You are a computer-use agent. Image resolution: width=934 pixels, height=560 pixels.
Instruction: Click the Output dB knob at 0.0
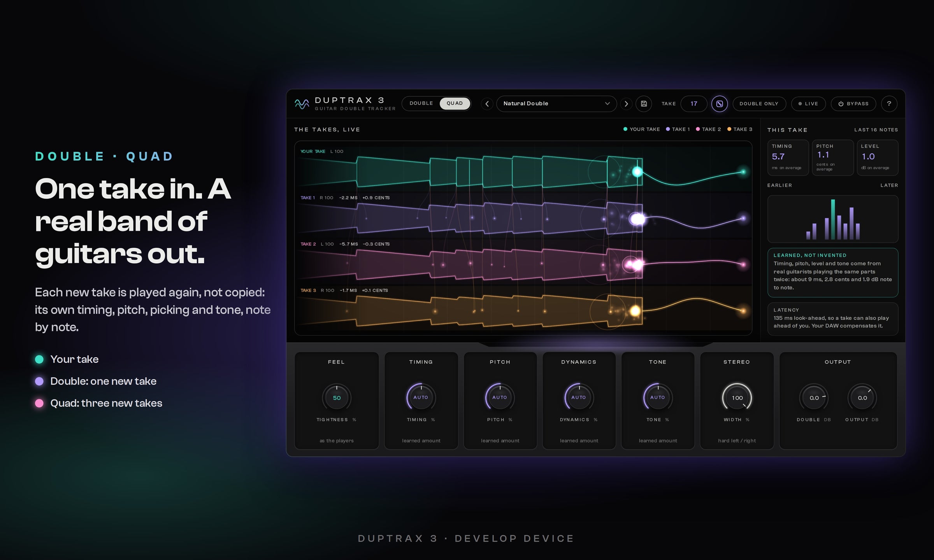pyautogui.click(x=862, y=397)
